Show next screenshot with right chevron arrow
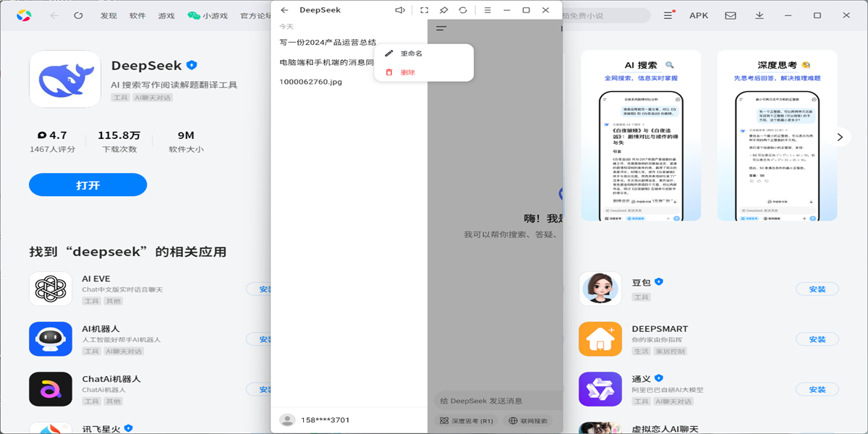 coord(840,137)
